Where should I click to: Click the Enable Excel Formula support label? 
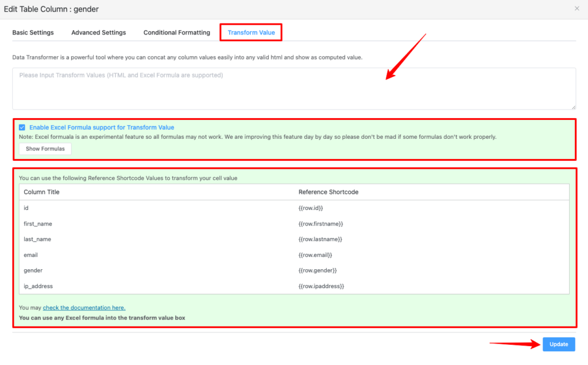click(x=102, y=127)
